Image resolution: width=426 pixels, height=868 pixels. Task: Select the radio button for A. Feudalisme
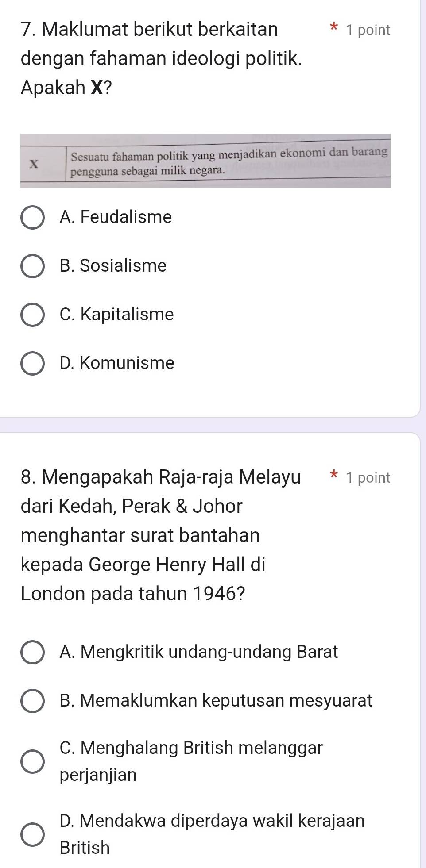click(x=32, y=217)
